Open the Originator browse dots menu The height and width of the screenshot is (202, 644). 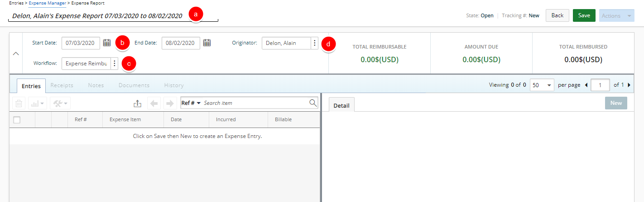tap(314, 43)
